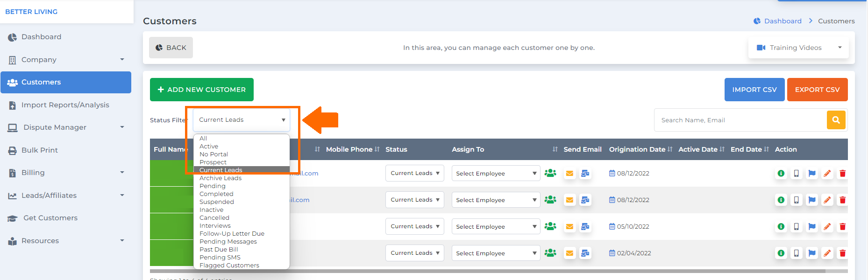The width and height of the screenshot is (868, 280).
Task: Open Import Reports/Analysis in the sidebar
Action: click(66, 105)
